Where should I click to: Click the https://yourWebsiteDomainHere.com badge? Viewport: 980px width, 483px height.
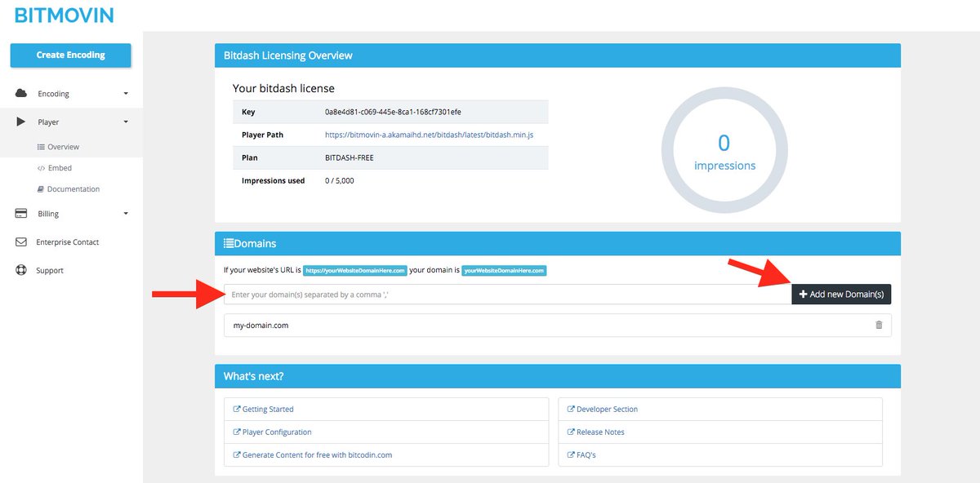coord(355,270)
